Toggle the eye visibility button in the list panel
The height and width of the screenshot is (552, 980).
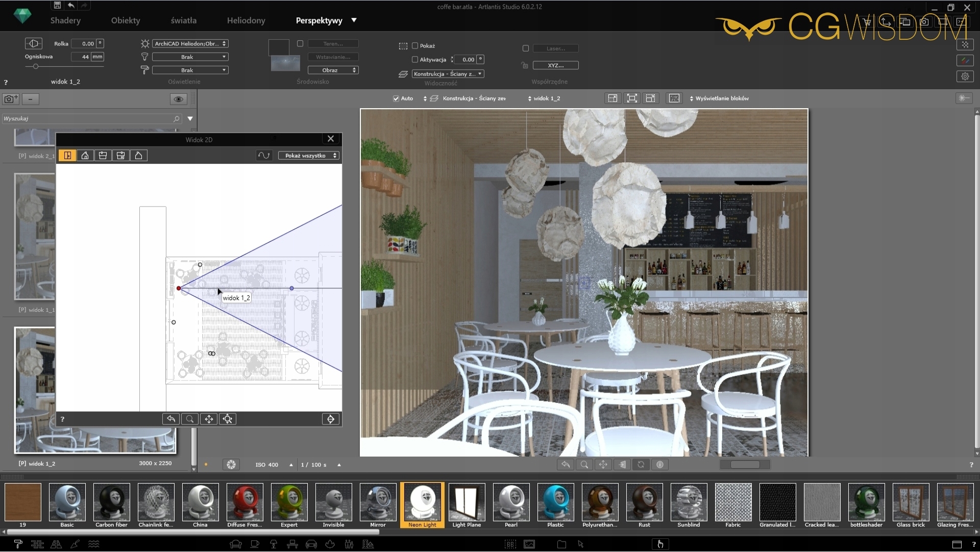(x=178, y=99)
